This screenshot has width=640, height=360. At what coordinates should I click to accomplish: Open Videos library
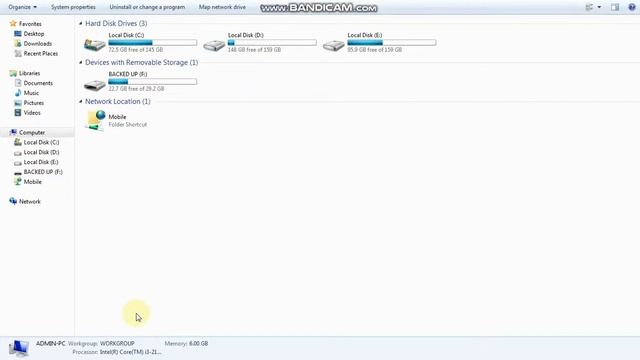32,113
